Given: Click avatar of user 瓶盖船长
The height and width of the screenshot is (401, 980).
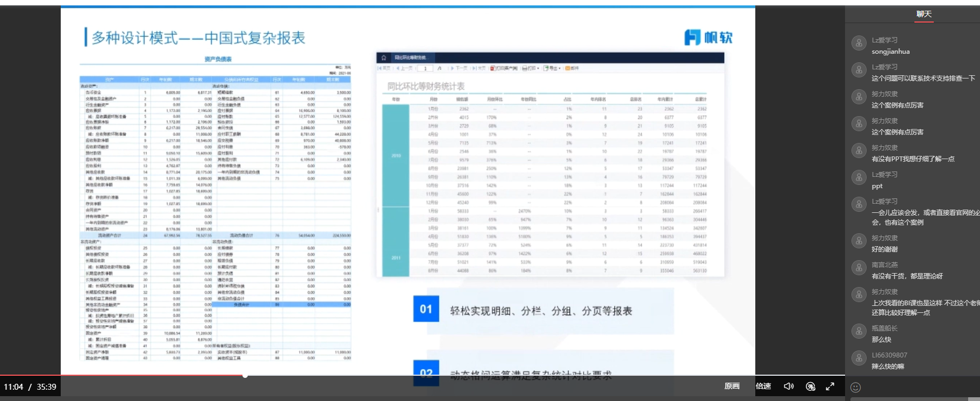Looking at the screenshot, I should [x=859, y=331].
